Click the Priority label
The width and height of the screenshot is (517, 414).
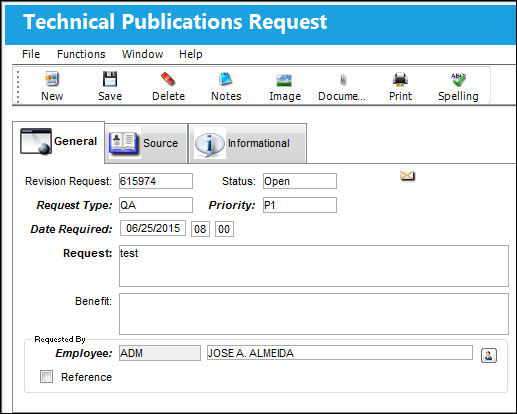coord(232,205)
